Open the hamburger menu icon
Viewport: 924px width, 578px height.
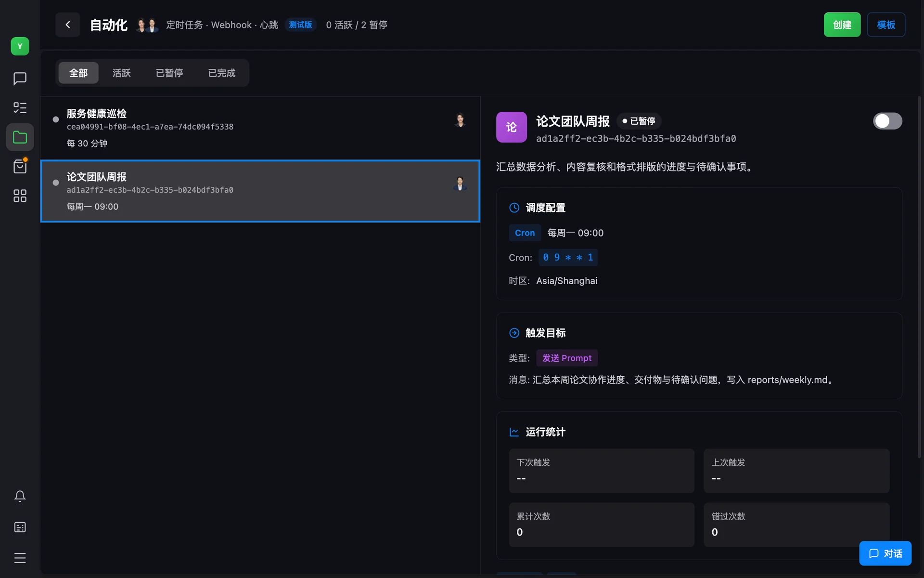(20, 558)
